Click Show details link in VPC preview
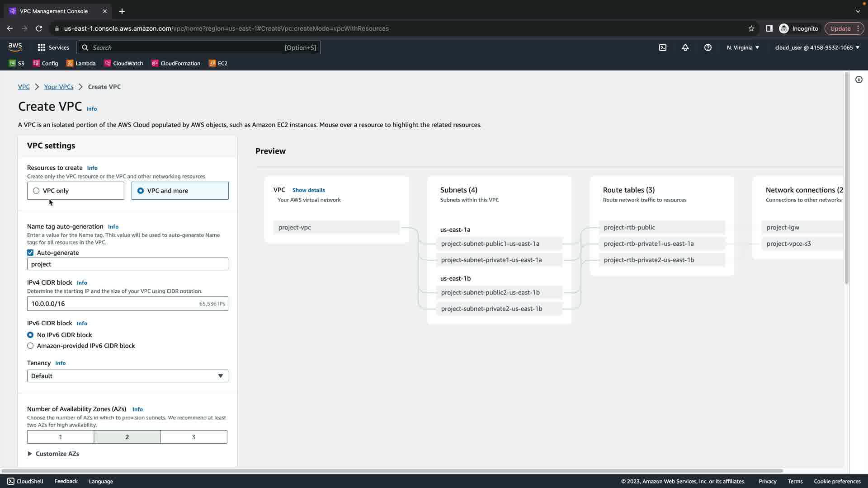Image resolution: width=868 pixels, height=488 pixels. [x=308, y=190]
